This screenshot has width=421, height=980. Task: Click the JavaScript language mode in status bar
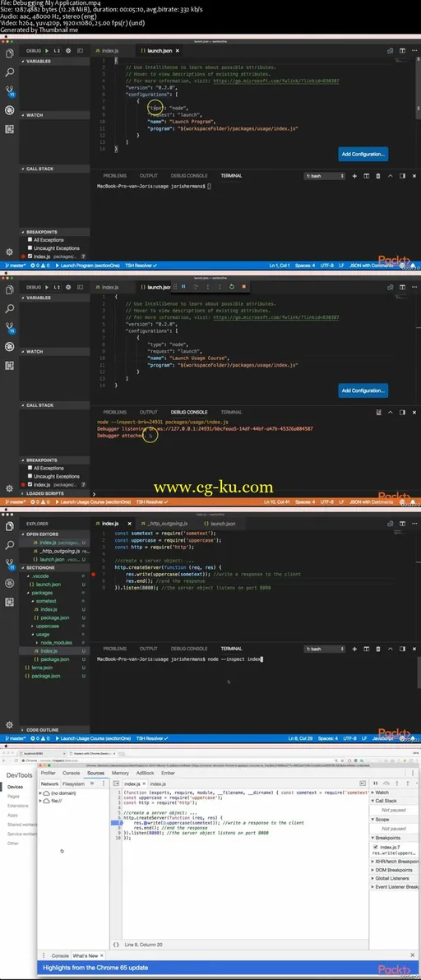384,738
